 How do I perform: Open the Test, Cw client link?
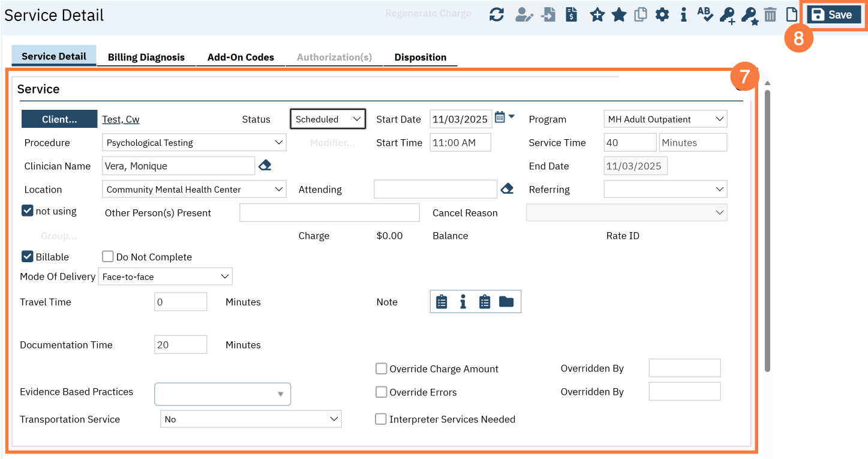pos(121,119)
